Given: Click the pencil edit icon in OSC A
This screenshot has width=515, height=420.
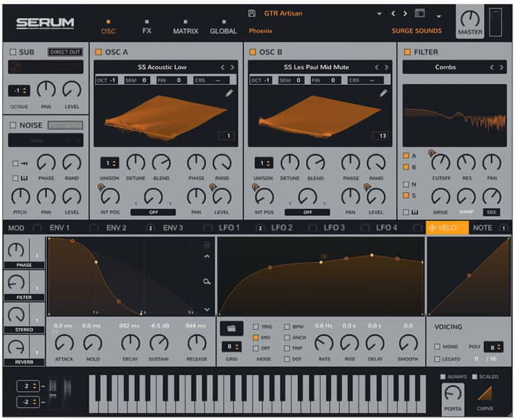Looking at the screenshot, I should [x=229, y=93].
